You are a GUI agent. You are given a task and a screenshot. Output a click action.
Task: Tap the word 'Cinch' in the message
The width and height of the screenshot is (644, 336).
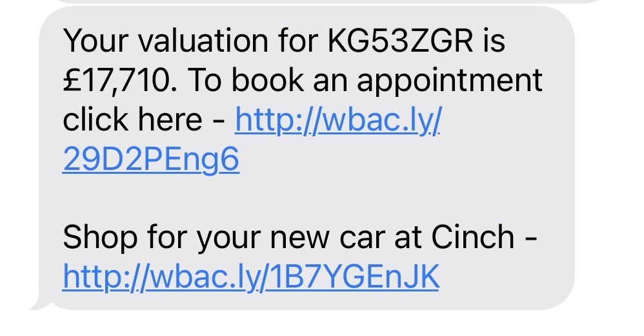pyautogui.click(x=473, y=237)
